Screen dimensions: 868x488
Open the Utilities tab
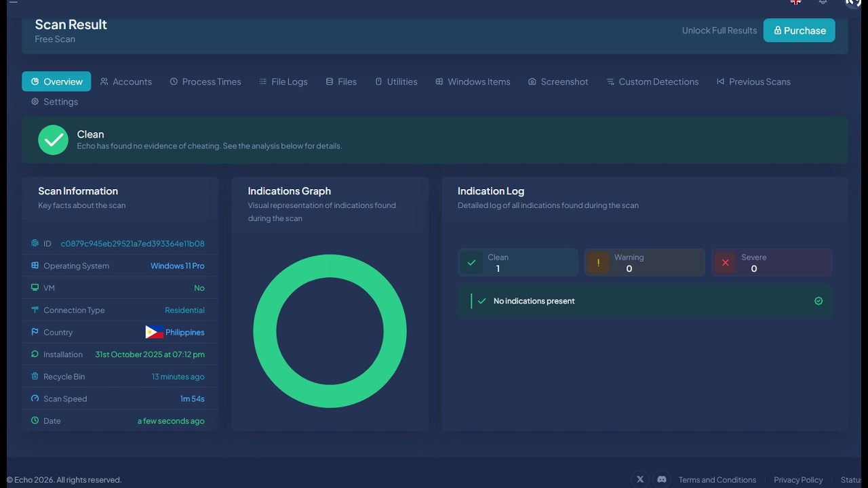click(396, 81)
